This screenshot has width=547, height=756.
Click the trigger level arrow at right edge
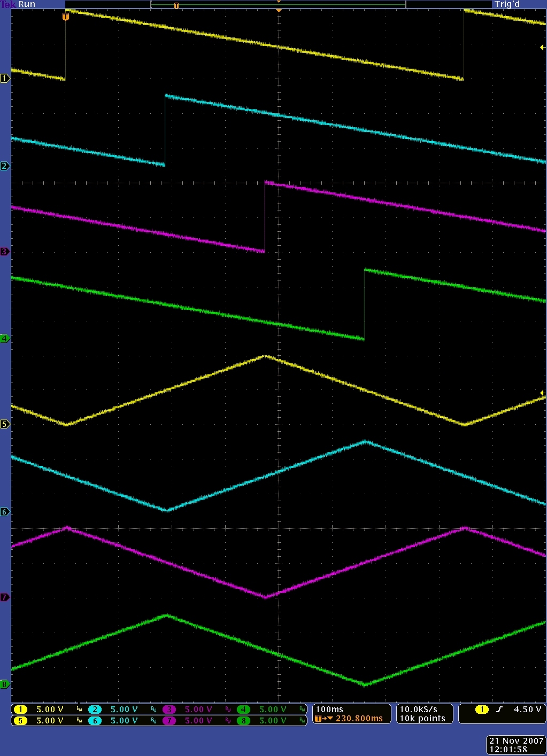[542, 48]
